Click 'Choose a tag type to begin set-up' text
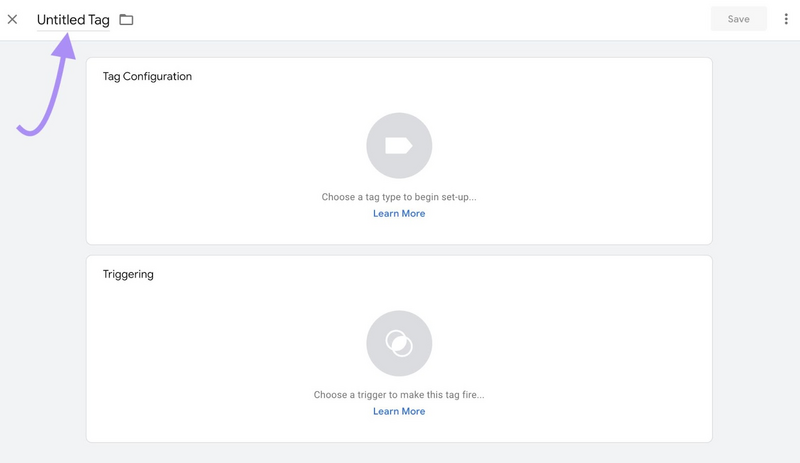 (399, 198)
